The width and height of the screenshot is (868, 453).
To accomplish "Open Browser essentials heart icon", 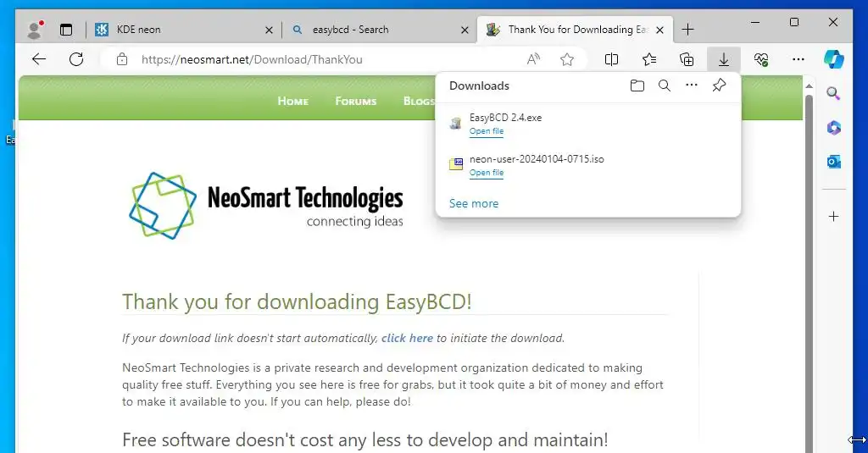I will point(761,59).
